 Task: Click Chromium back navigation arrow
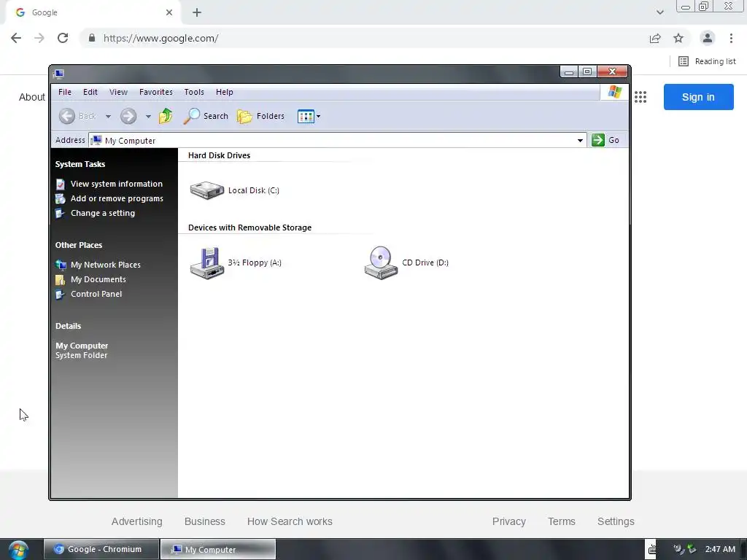[x=16, y=38]
